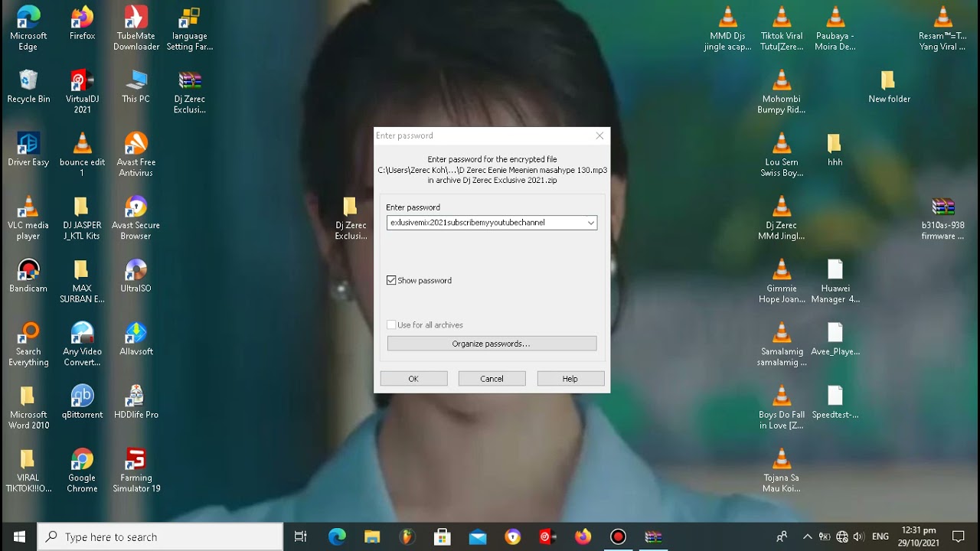Select the MMD Djs jingle acap... file
The width and height of the screenshot is (980, 551).
coord(727,29)
